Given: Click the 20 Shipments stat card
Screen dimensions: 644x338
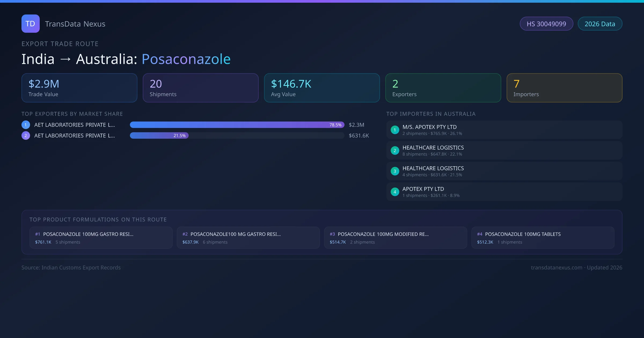Looking at the screenshot, I should [x=200, y=88].
